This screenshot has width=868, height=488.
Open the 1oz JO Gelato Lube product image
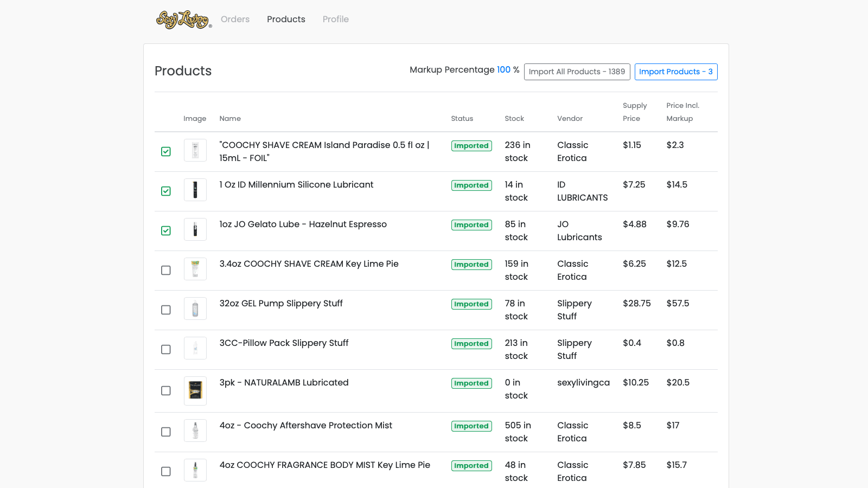tap(195, 229)
